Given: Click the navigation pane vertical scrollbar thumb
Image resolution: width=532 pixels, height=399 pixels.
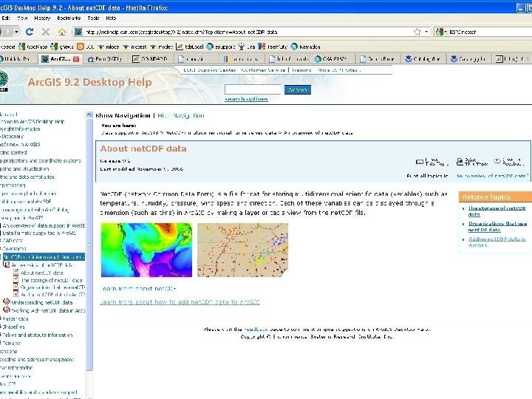Looking at the screenshot, I should (89, 245).
